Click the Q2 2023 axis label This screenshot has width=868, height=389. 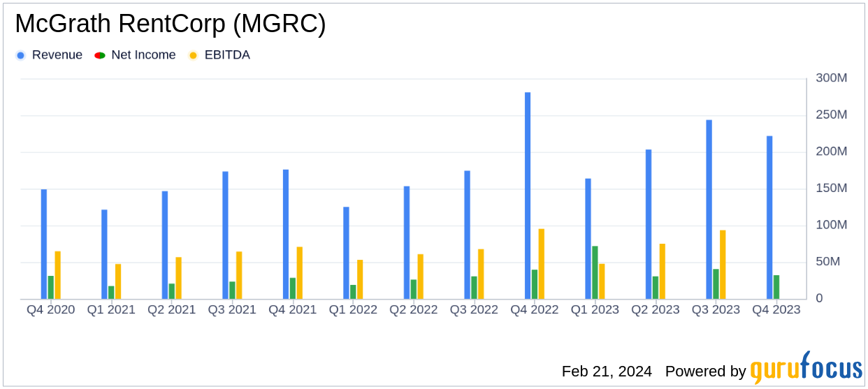click(656, 309)
